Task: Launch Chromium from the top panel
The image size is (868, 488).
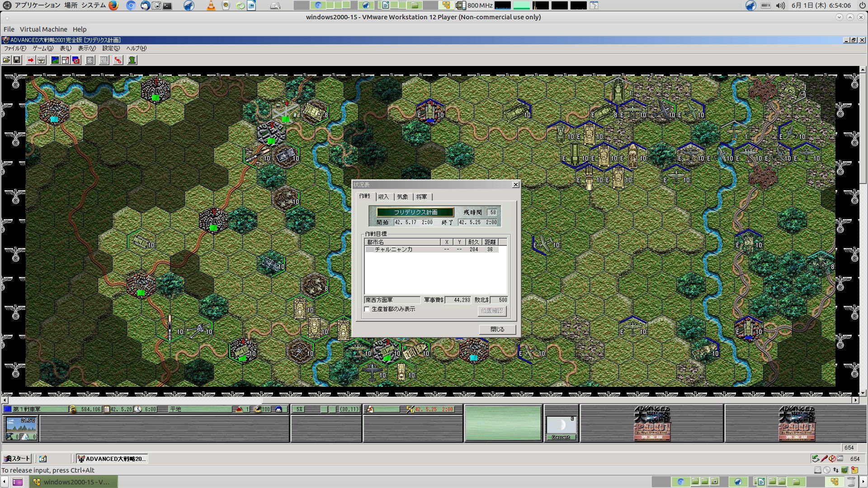Action: [131, 5]
